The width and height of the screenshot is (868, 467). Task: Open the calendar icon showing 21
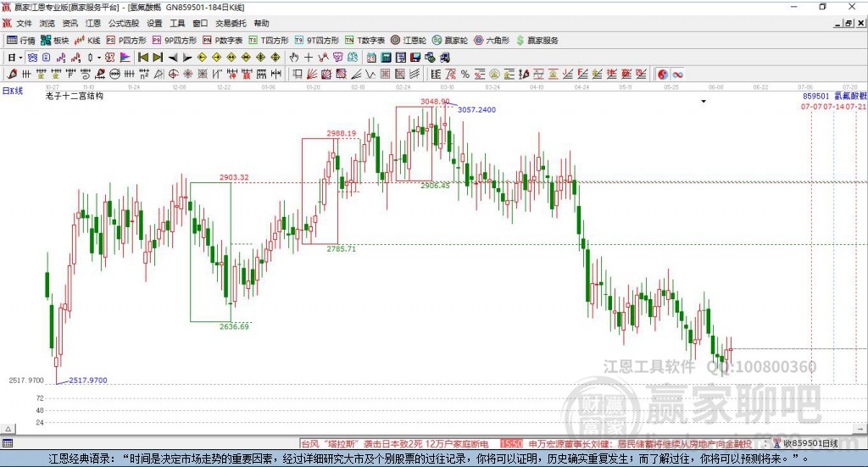371,58
